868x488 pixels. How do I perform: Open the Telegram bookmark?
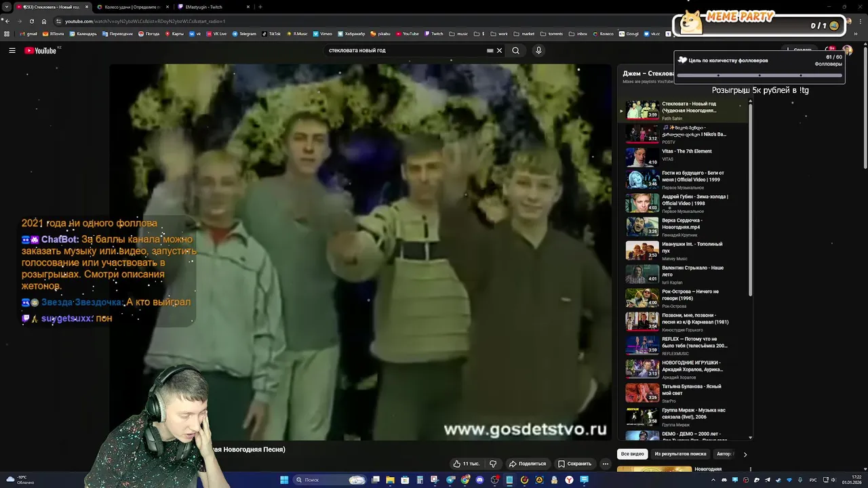(244, 34)
